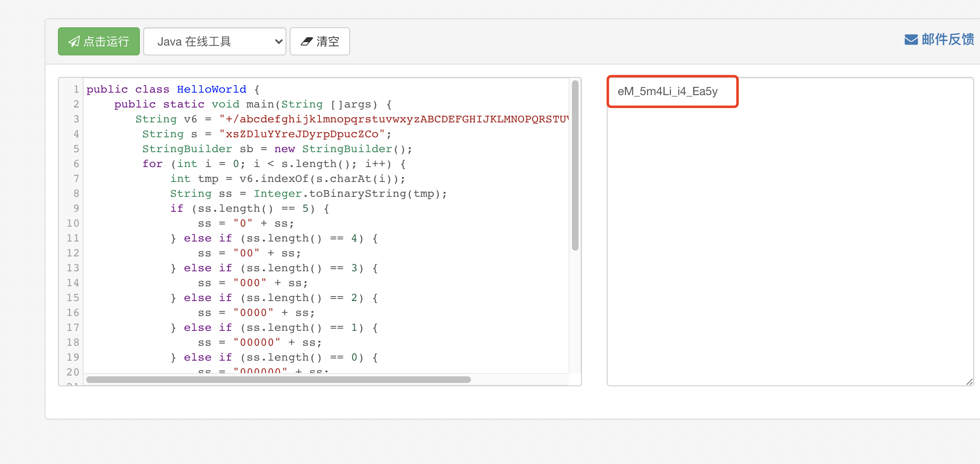Click the paper plane run icon
This screenshot has width=980, height=464.
click(x=74, y=41)
